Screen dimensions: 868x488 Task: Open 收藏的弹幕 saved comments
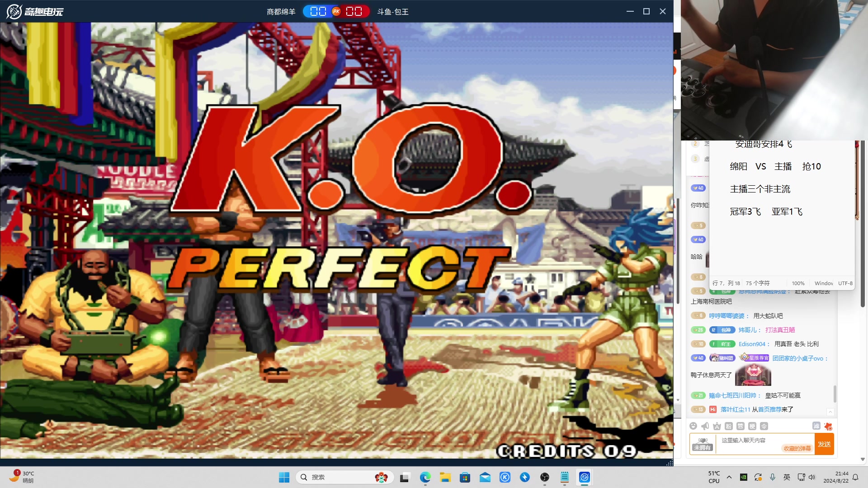click(797, 448)
